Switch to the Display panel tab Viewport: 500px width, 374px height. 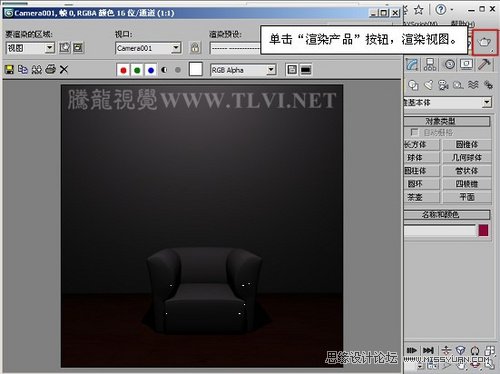(x=466, y=64)
